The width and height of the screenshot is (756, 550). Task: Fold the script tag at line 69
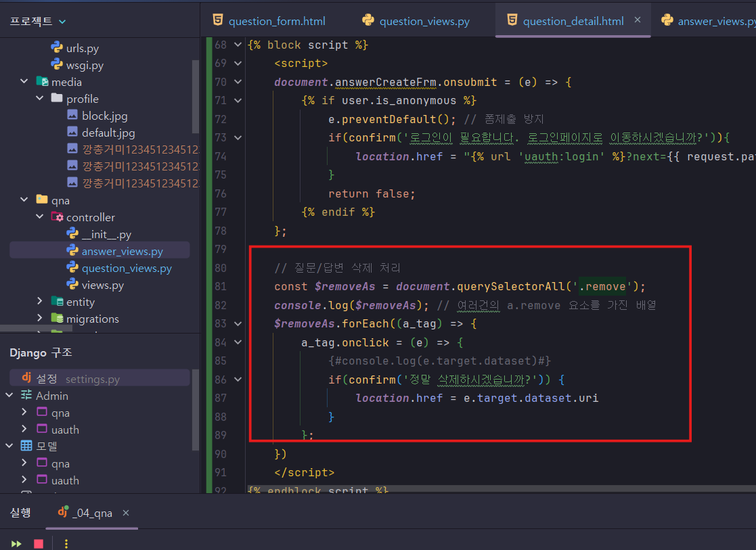click(238, 63)
